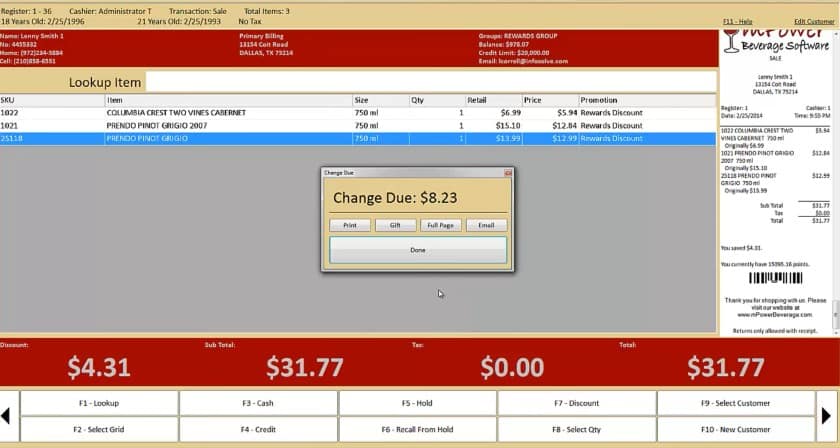Email the receipt
Screen dimensions: 840x448
tap(486, 225)
